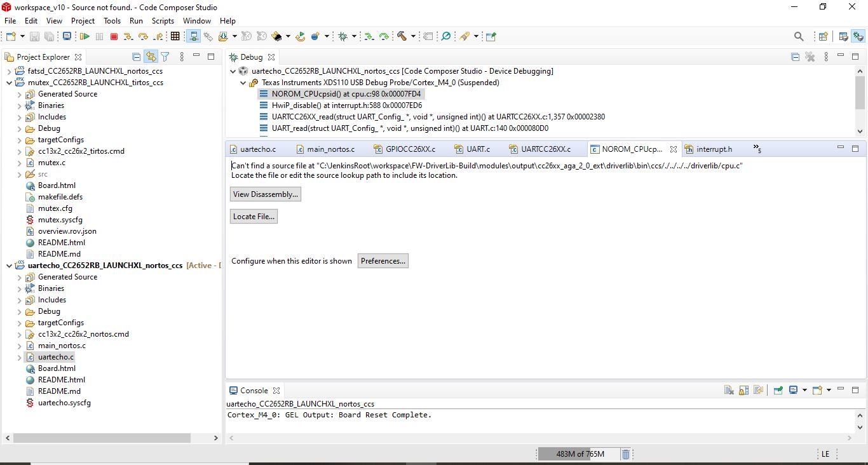The image size is (868, 465).
Task: Toggle the connect target icon in toolbar
Action: pyautogui.click(x=193, y=37)
